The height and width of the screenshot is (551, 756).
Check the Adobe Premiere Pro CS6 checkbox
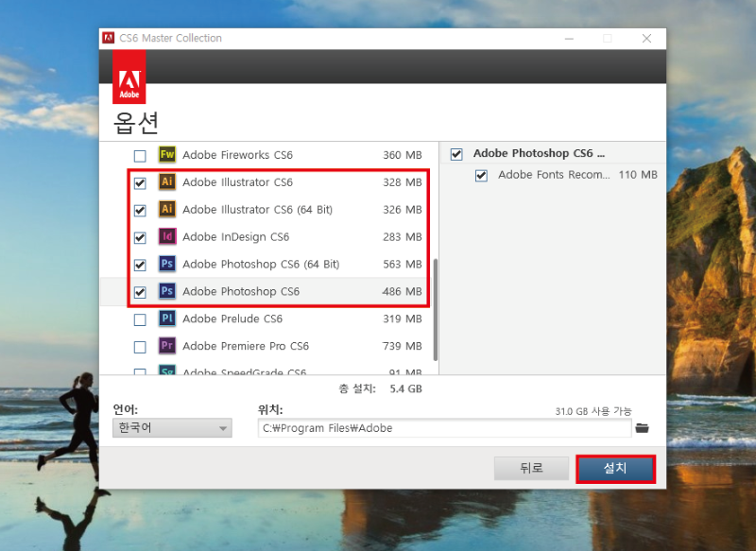140,347
